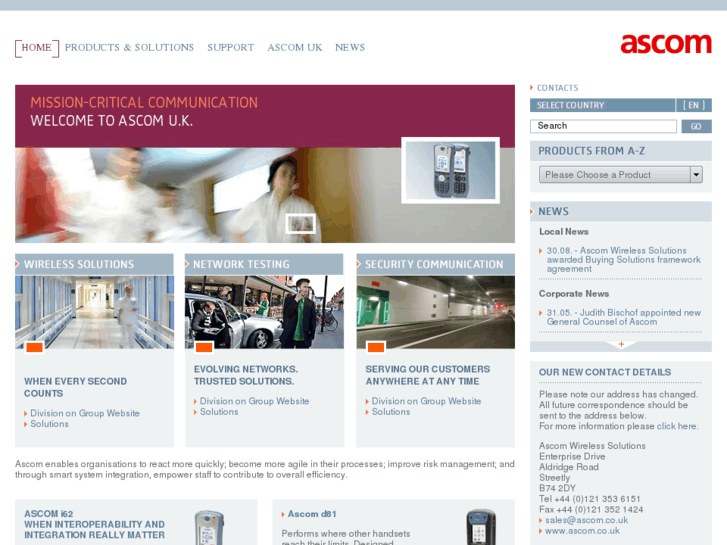Viewport: 727px width, 545px height.
Task: Read Judith Bischof General Counsel news
Action: point(623,317)
